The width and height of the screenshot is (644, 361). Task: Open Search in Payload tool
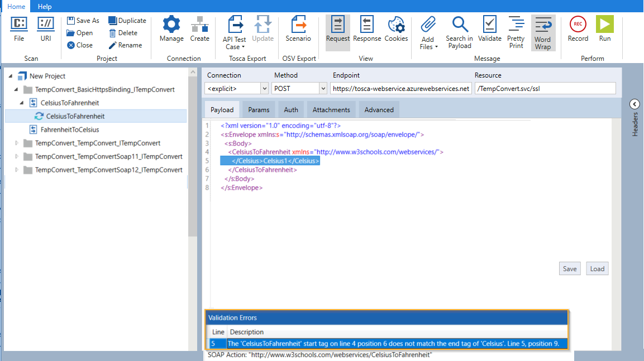pyautogui.click(x=459, y=32)
